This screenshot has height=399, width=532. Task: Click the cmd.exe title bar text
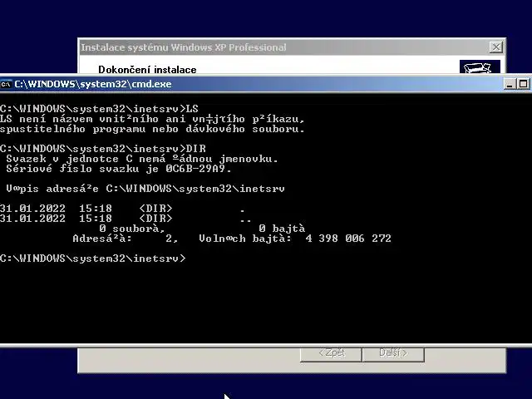[92, 84]
